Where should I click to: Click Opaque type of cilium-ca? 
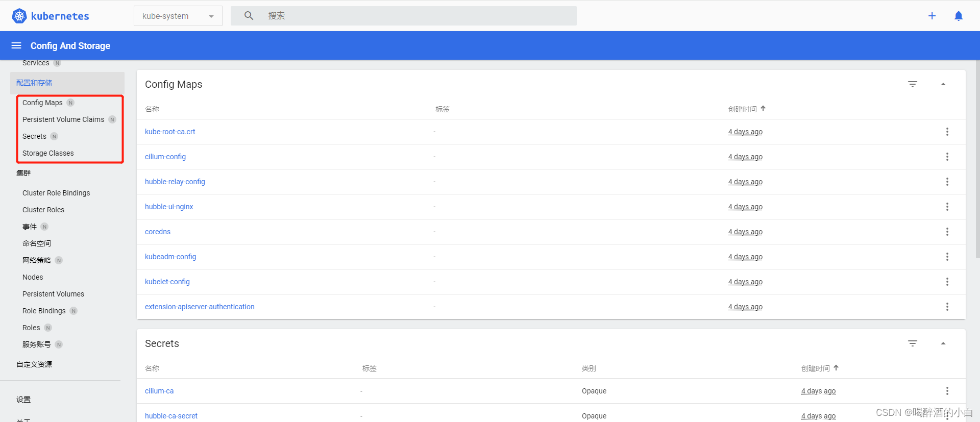coord(594,391)
